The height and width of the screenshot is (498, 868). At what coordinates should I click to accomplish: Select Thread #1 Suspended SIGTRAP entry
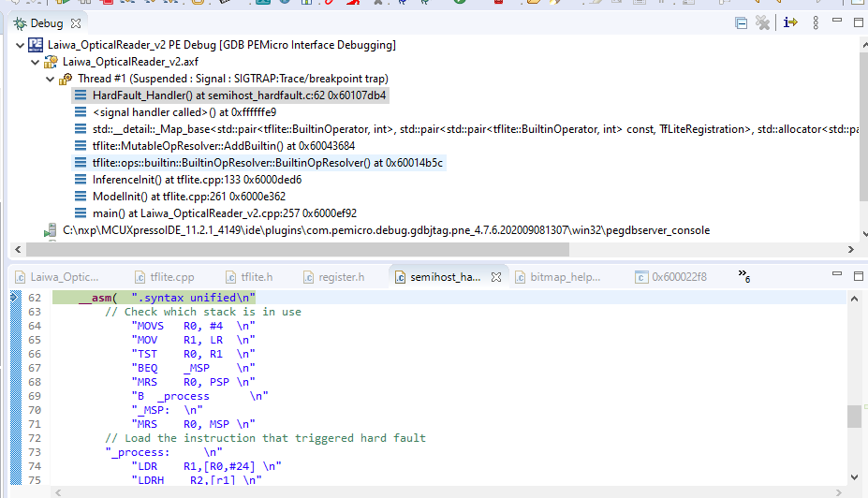tap(233, 79)
